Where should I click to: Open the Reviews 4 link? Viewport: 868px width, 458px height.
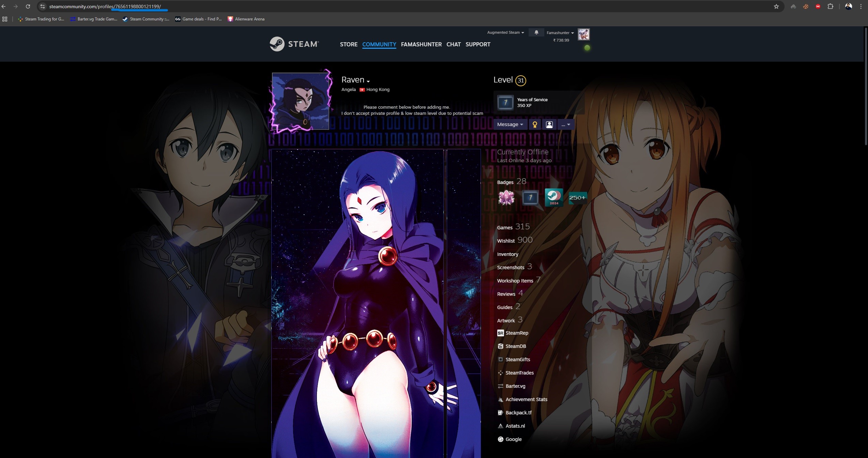tap(510, 293)
